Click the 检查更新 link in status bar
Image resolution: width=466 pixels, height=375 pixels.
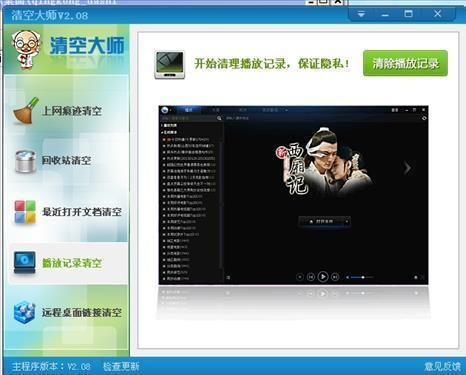(121, 367)
